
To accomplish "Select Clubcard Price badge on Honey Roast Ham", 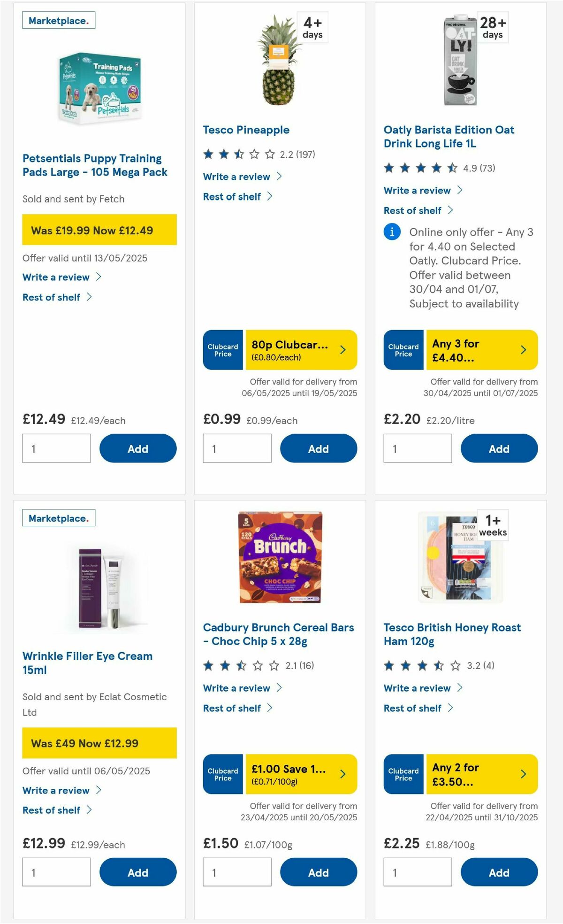I will (403, 774).
